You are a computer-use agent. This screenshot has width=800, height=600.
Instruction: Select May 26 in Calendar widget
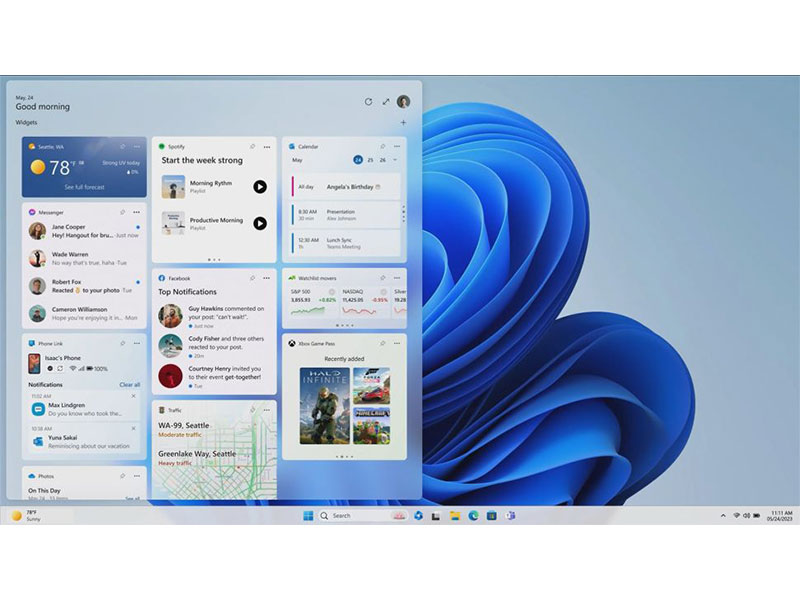(x=383, y=160)
